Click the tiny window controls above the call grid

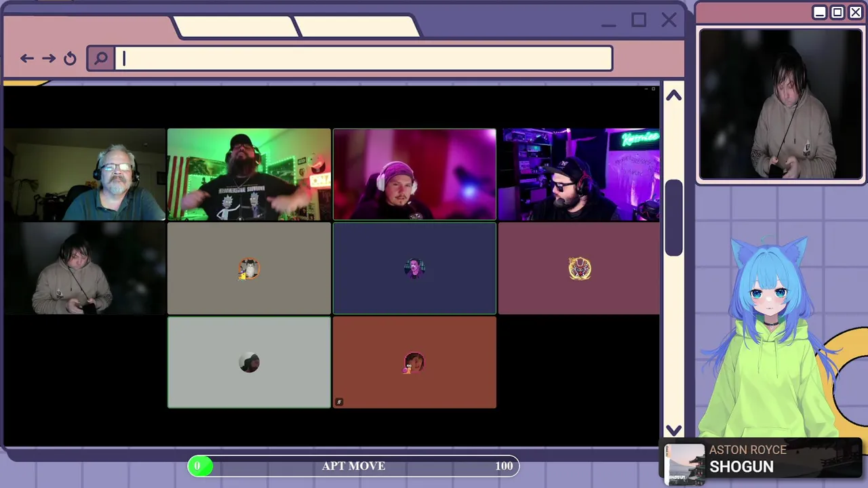point(650,89)
